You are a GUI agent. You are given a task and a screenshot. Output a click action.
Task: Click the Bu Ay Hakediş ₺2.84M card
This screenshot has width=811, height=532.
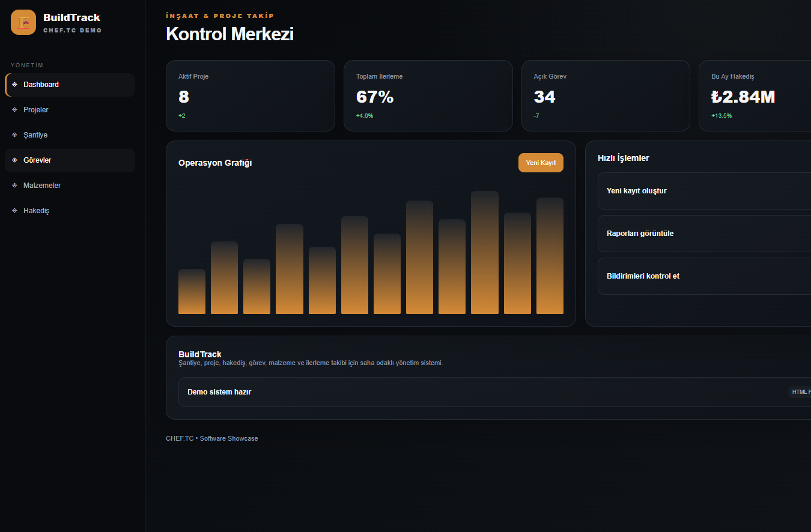click(755, 95)
